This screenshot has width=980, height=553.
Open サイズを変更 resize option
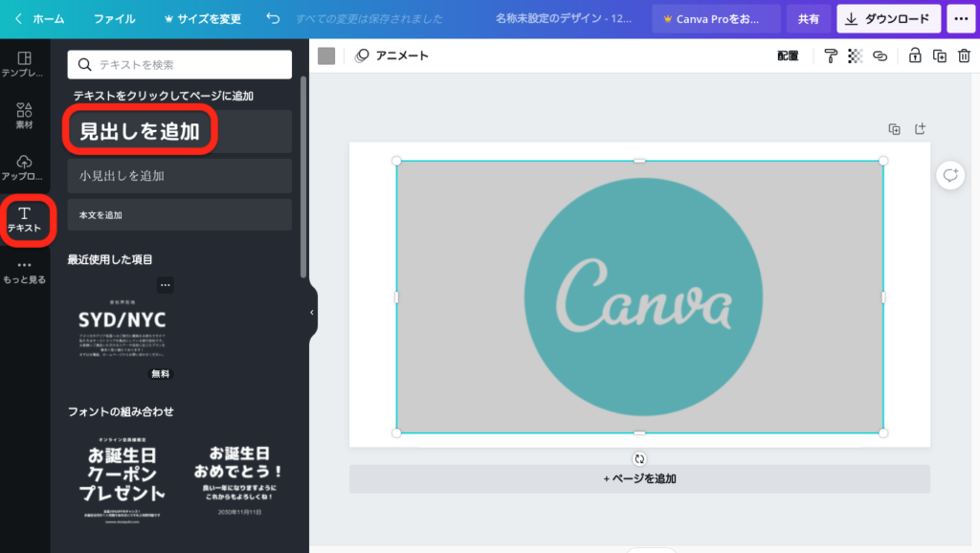pyautogui.click(x=203, y=19)
